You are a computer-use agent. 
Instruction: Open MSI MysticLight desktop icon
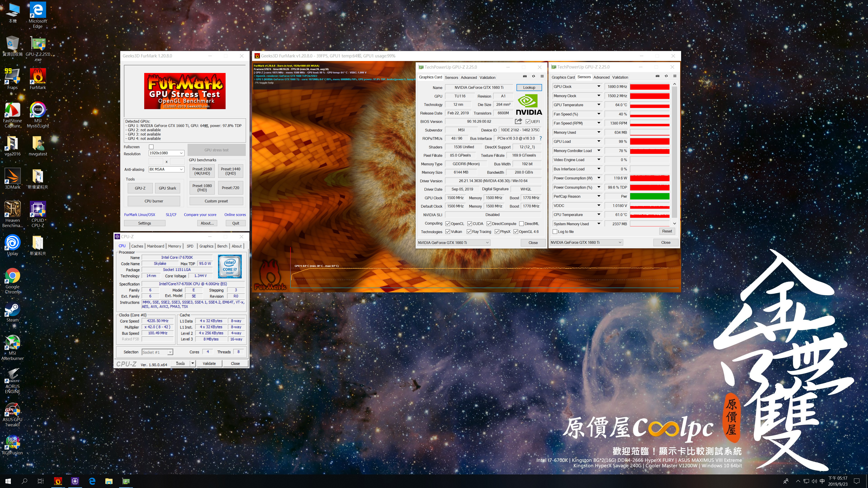(38, 115)
